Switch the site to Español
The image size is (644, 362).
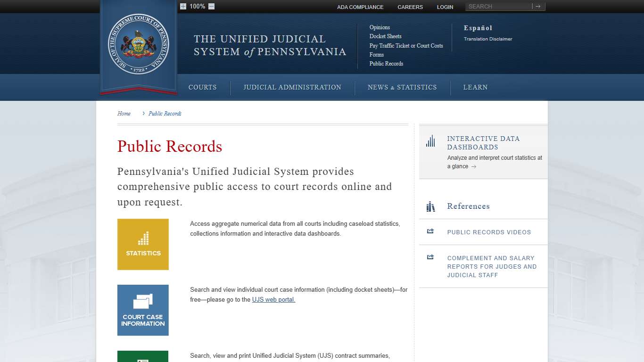pyautogui.click(x=478, y=28)
